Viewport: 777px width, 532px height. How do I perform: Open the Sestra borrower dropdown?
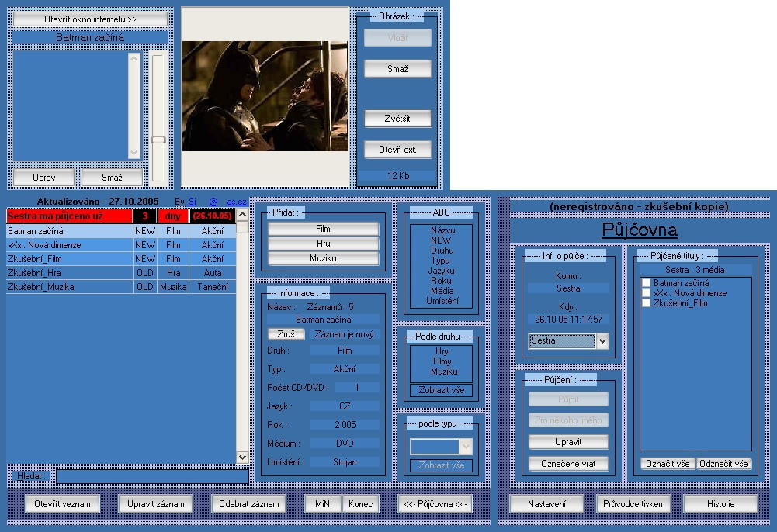click(x=602, y=341)
